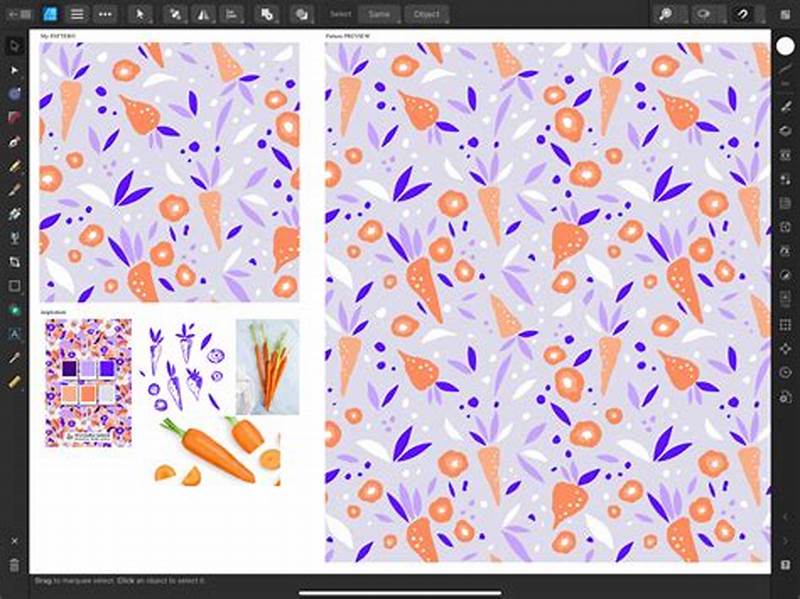The image size is (800, 599).
Task: Select the Node tool below the Move tool
Action: (x=13, y=70)
